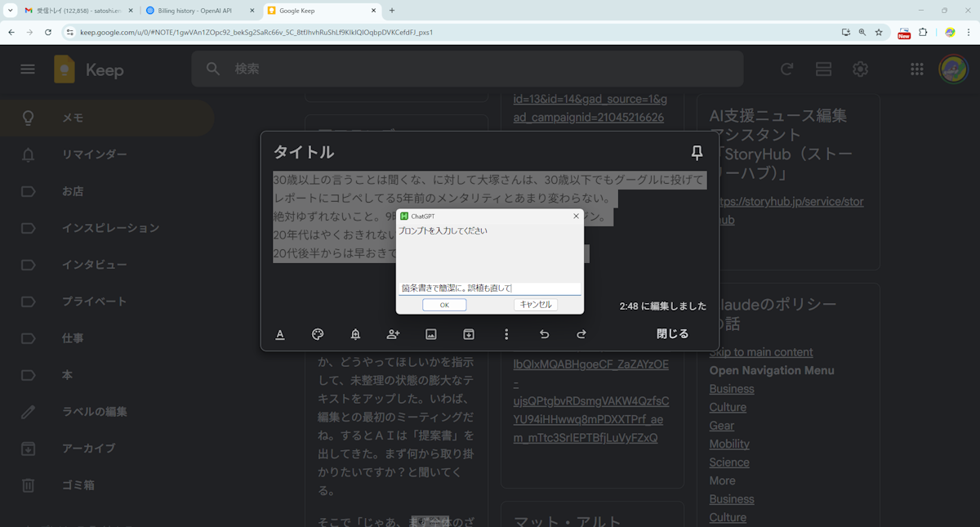This screenshot has height=527, width=980.
Task: Open the Chrome extensions puzzle icon
Action: (x=923, y=32)
